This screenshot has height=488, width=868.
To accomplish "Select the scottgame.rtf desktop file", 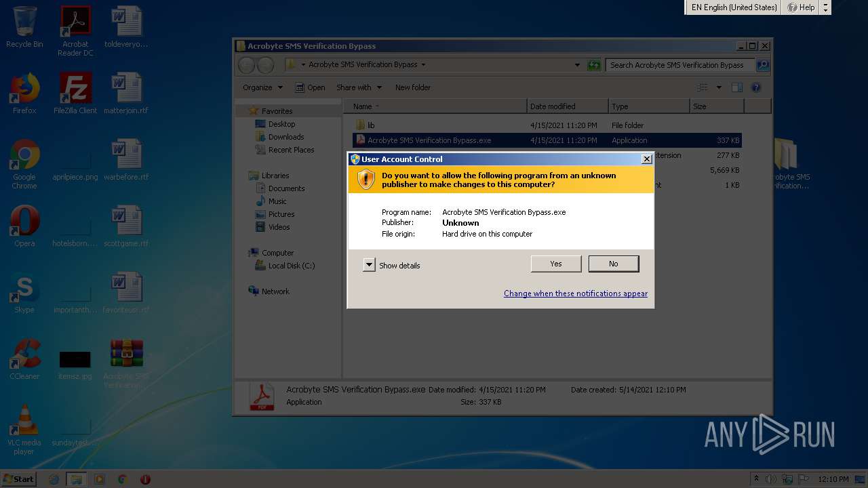I will pos(126,226).
